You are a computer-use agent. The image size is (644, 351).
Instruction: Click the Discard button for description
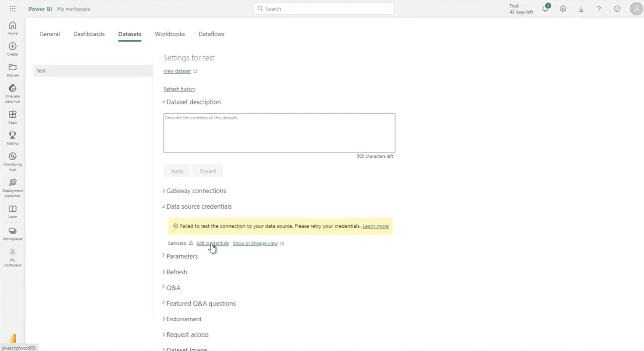pos(208,170)
